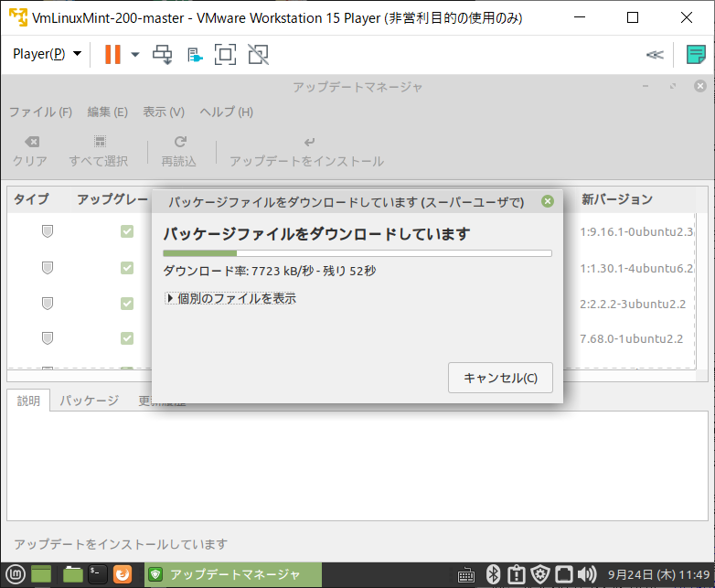The height and width of the screenshot is (588, 715).
Task: Open volume speaker tray icon
Action: [587, 574]
